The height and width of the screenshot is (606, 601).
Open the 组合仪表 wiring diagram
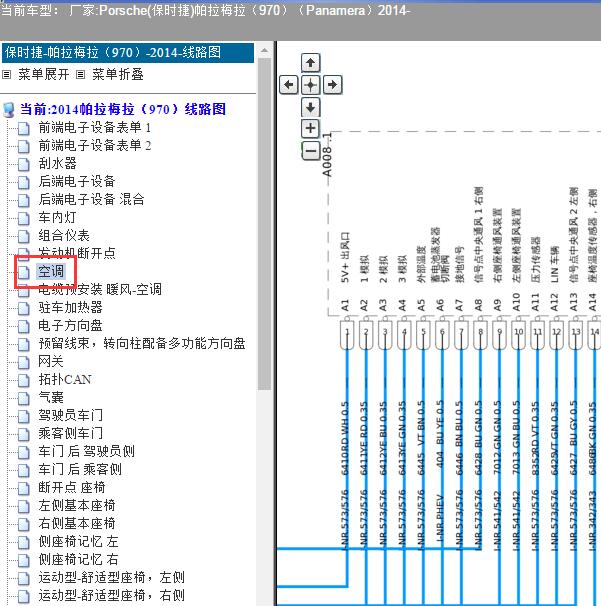(x=64, y=235)
